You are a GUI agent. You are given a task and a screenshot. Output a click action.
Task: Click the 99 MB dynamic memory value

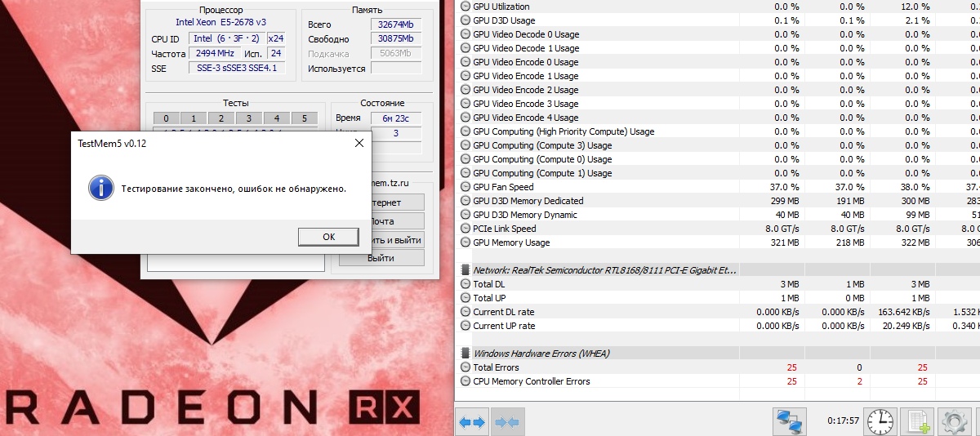(x=916, y=215)
